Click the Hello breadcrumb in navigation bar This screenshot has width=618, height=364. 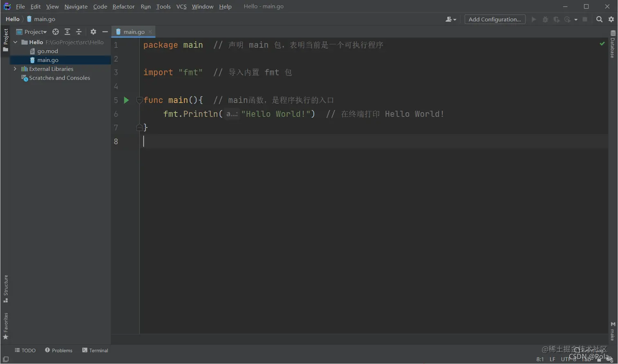point(13,19)
